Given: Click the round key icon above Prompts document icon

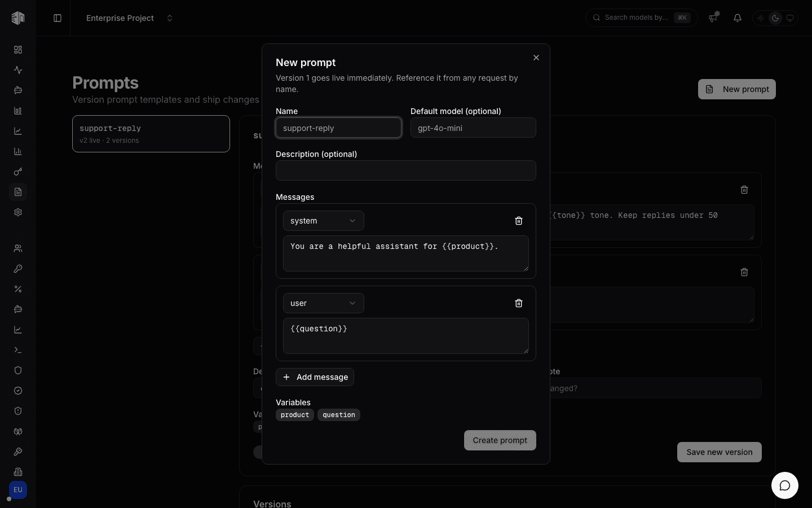Looking at the screenshot, I should click(18, 172).
